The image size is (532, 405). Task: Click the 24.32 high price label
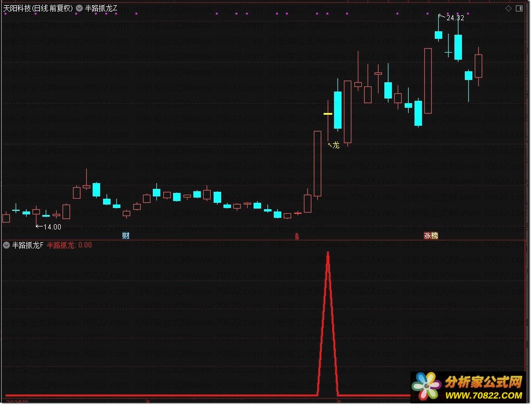pos(455,17)
